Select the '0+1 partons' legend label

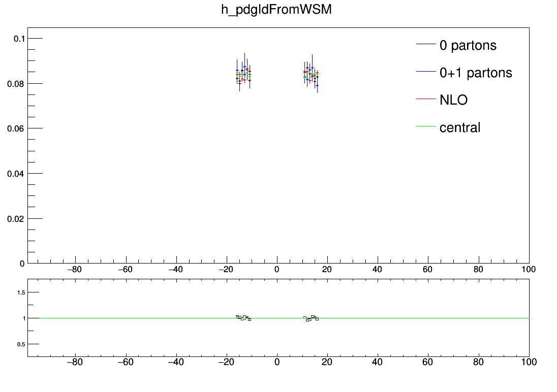tap(476, 73)
